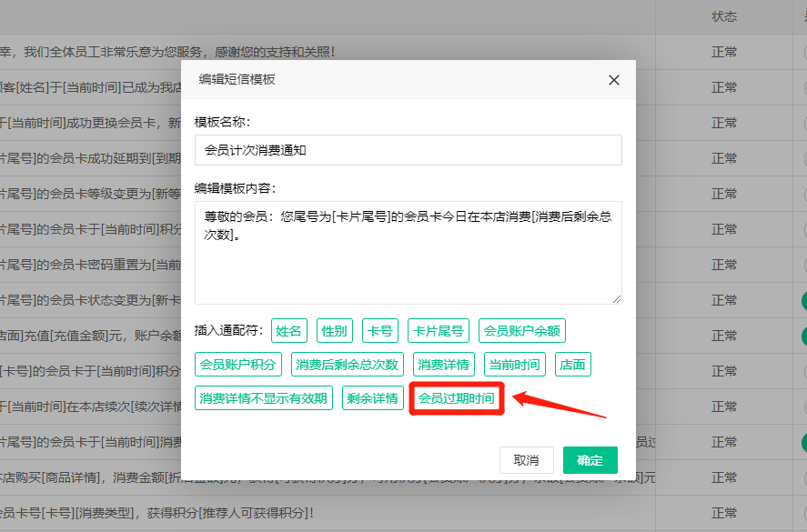Click the 模板名称 input field

(x=408, y=150)
